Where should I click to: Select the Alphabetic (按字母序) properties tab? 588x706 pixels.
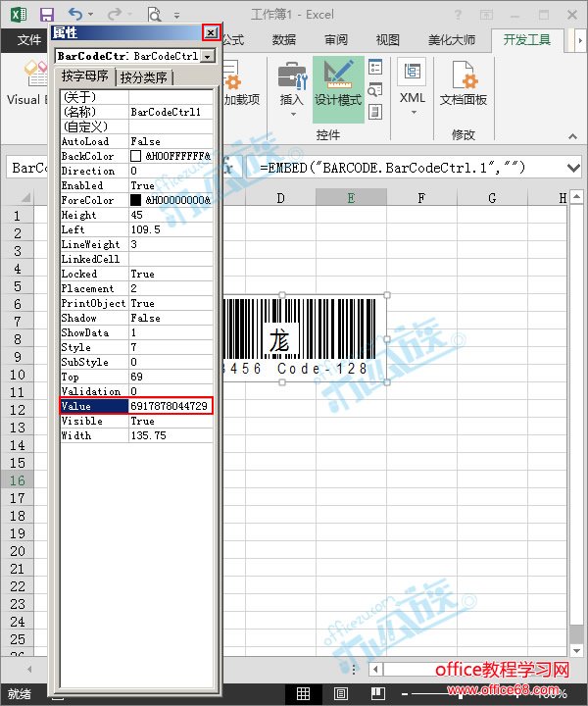[85, 76]
